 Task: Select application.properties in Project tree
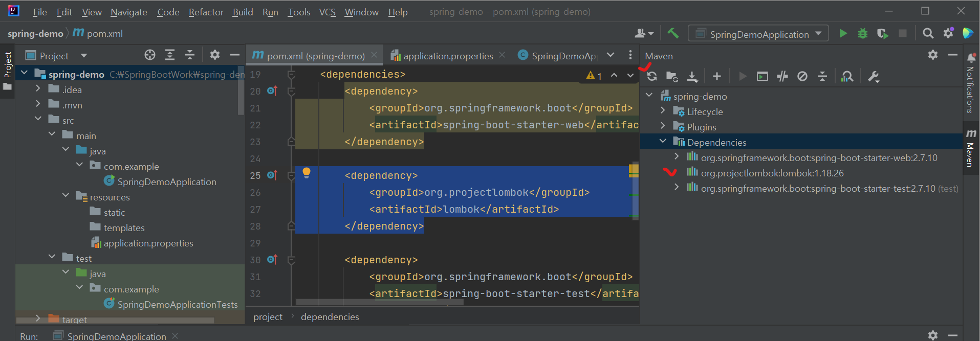[x=148, y=243]
